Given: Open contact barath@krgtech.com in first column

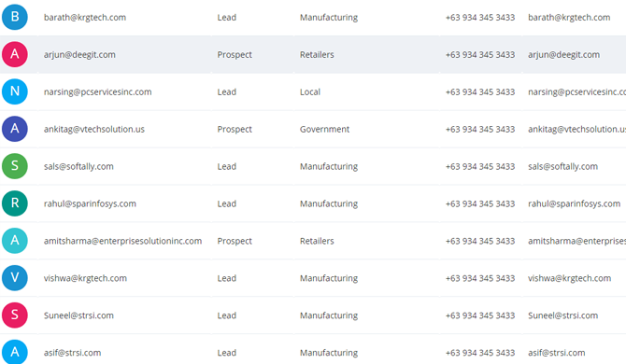Looking at the screenshot, I should [85, 18].
